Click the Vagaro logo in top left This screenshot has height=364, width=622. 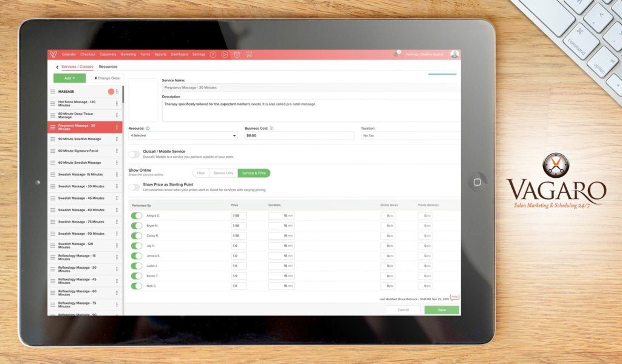(x=52, y=53)
